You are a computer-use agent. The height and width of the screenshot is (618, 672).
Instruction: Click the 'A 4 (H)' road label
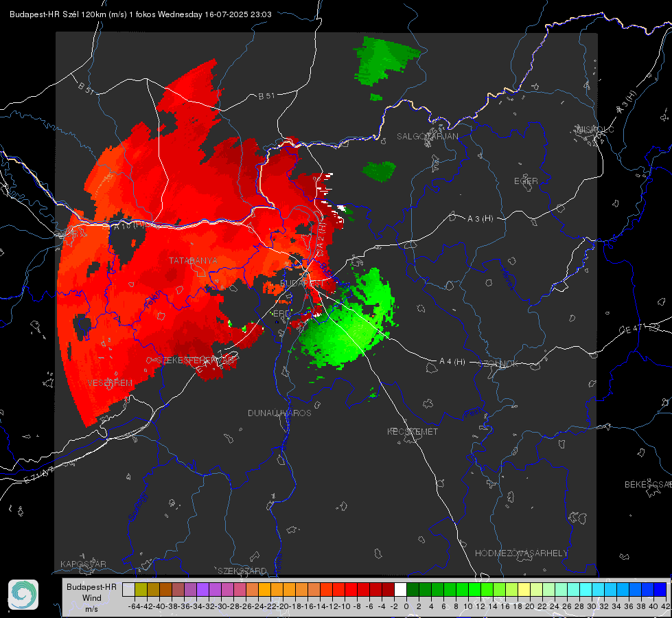click(x=452, y=362)
